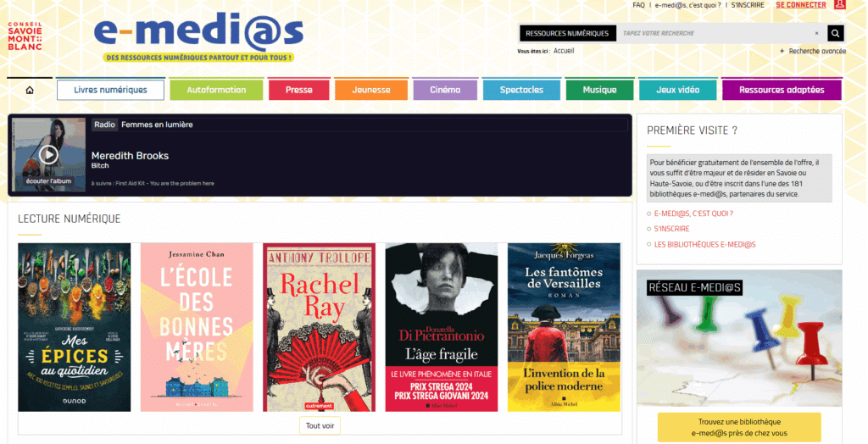Click the PREMIÈRE VISITE ? heading
This screenshot has width=868, height=444.
[x=692, y=130]
